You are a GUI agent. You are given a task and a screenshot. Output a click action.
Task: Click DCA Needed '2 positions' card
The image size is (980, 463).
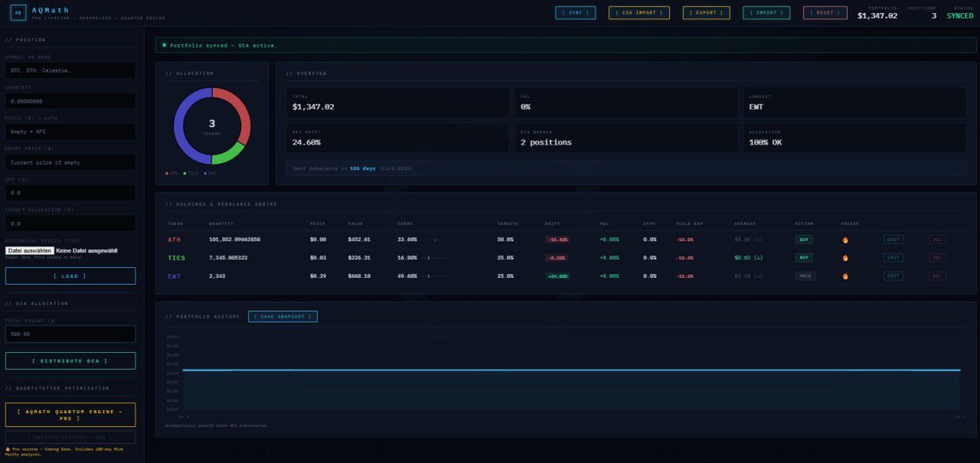point(626,138)
